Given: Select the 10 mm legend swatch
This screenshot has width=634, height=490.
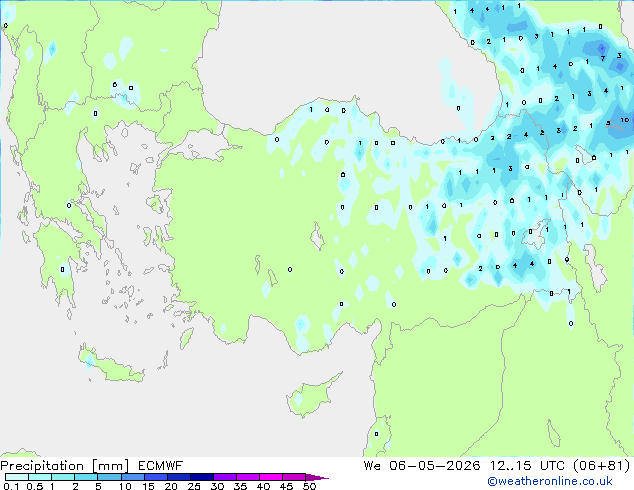Looking at the screenshot, I should point(132,477).
